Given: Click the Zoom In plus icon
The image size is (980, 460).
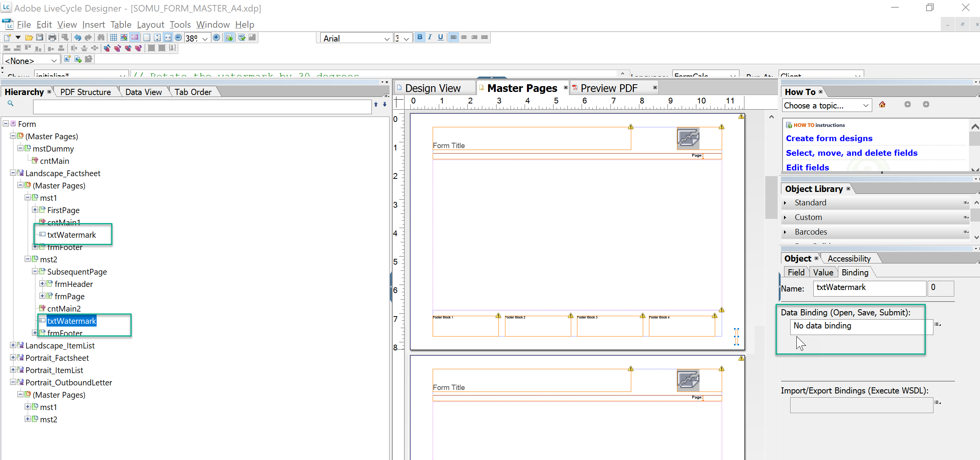Looking at the screenshot, I should 216,38.
